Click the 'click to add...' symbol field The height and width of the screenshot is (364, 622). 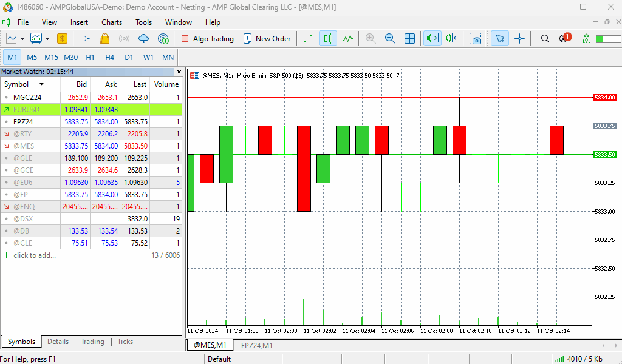pos(35,255)
